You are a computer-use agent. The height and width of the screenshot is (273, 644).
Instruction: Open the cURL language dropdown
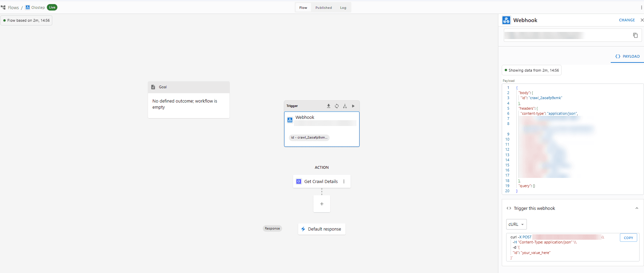click(516, 224)
